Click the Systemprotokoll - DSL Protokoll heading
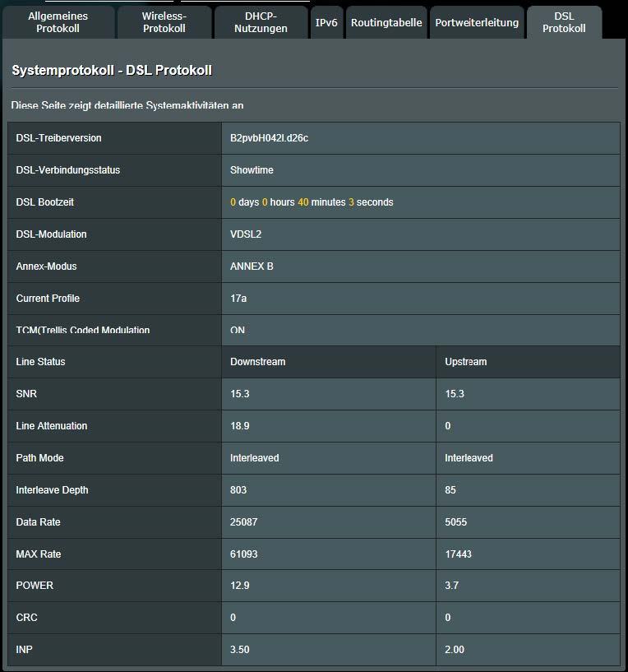This screenshot has width=628, height=672. (x=112, y=71)
